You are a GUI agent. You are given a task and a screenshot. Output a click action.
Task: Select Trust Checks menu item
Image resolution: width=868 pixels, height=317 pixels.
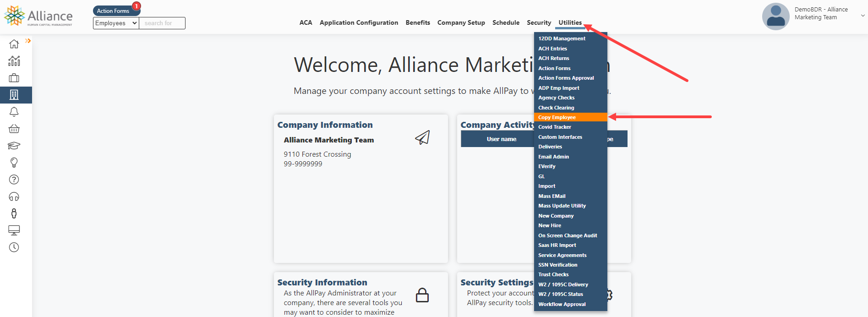coord(571,274)
